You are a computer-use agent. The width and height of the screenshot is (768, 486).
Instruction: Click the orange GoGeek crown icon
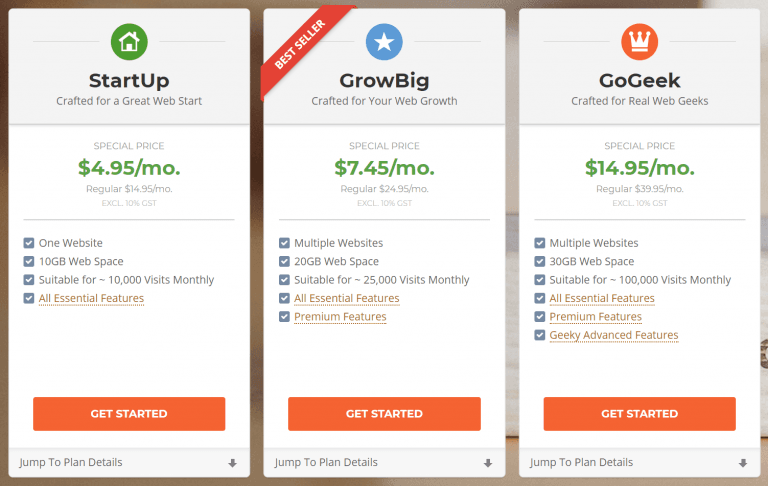tap(640, 42)
